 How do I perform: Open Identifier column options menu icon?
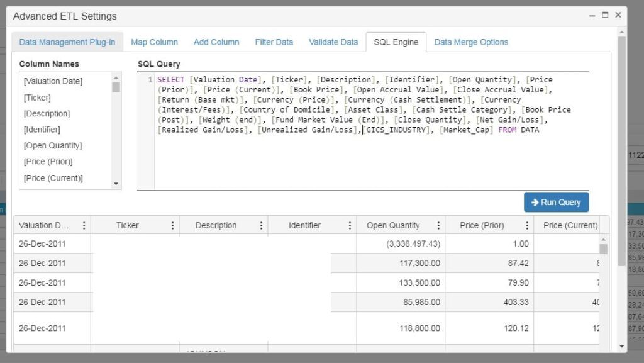point(350,225)
